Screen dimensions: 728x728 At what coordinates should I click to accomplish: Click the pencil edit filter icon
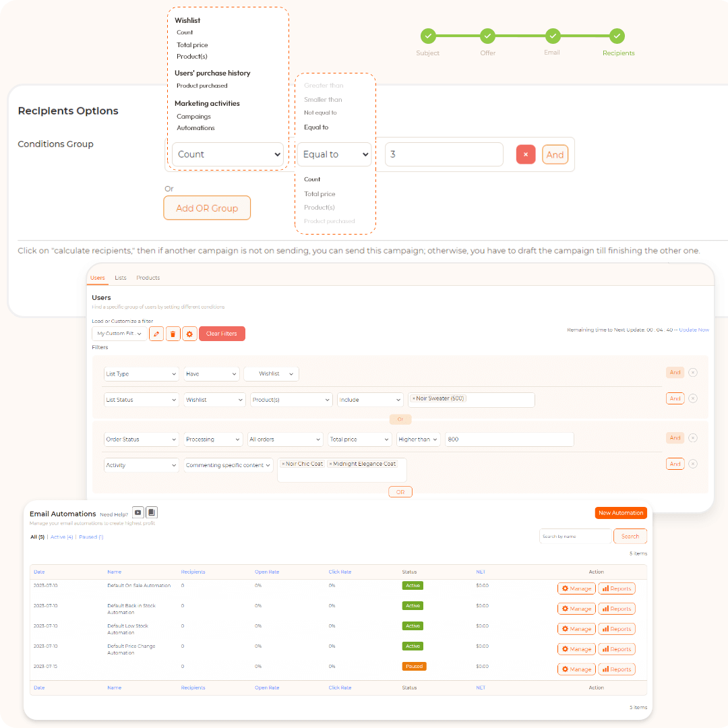point(156,334)
